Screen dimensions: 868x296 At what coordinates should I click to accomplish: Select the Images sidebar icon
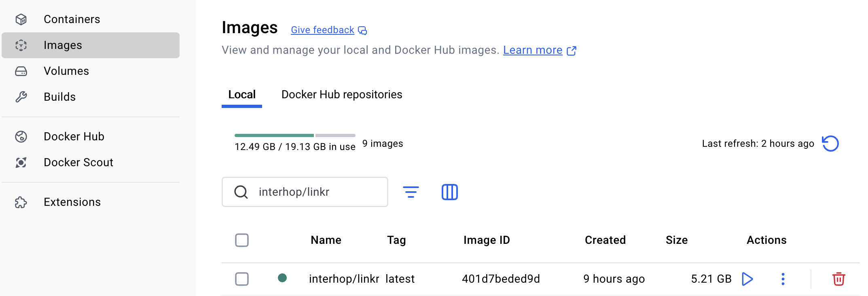[21, 45]
